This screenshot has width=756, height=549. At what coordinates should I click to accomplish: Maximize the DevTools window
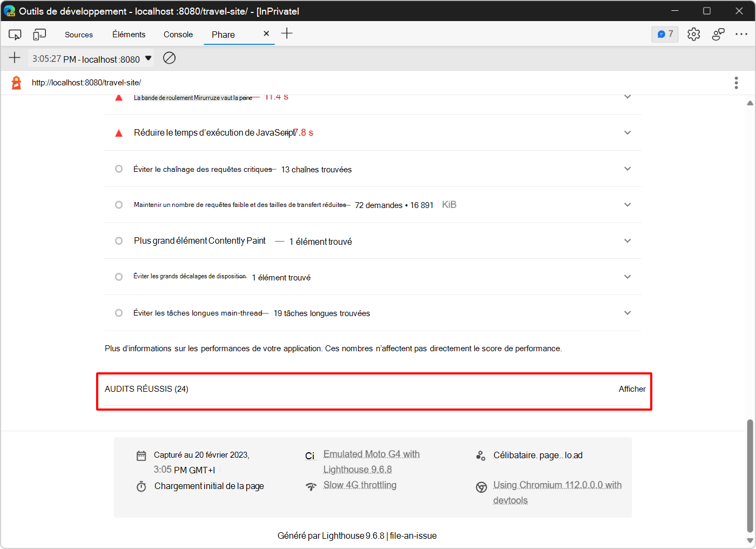(707, 11)
